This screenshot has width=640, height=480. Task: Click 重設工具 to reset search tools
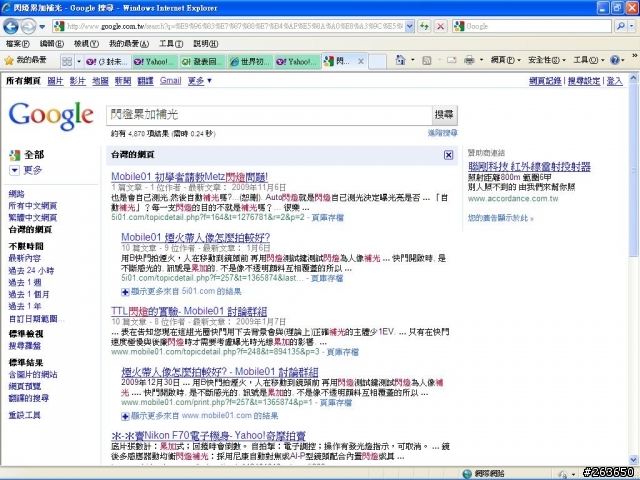24,415
